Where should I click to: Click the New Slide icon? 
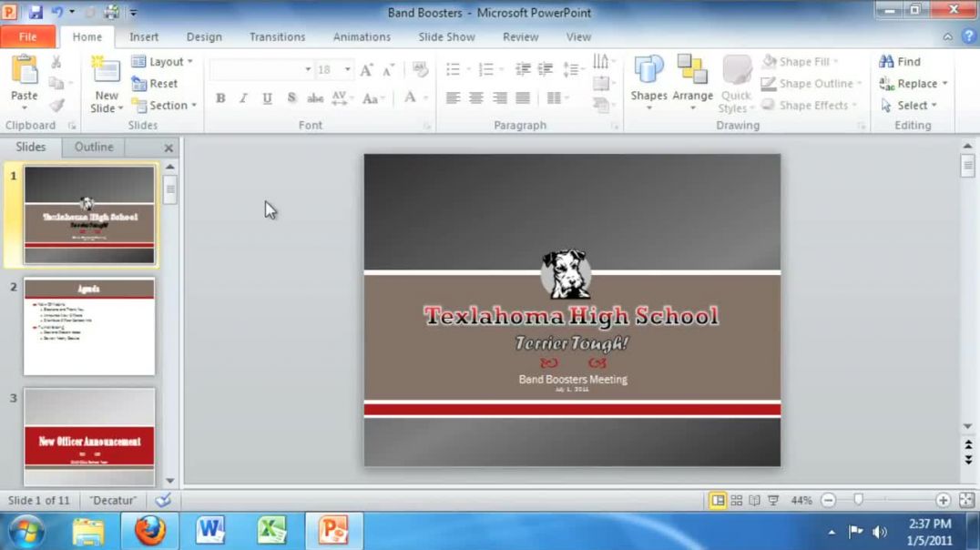(107, 70)
